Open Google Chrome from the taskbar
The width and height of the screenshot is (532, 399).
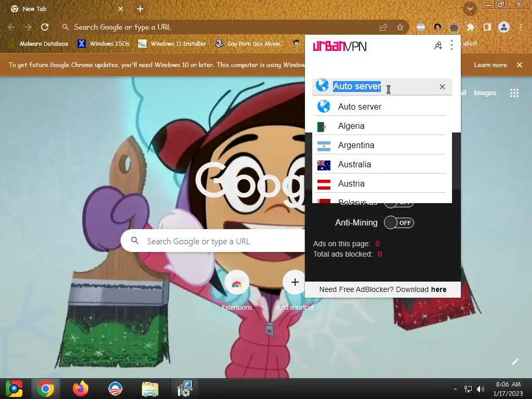[46, 389]
